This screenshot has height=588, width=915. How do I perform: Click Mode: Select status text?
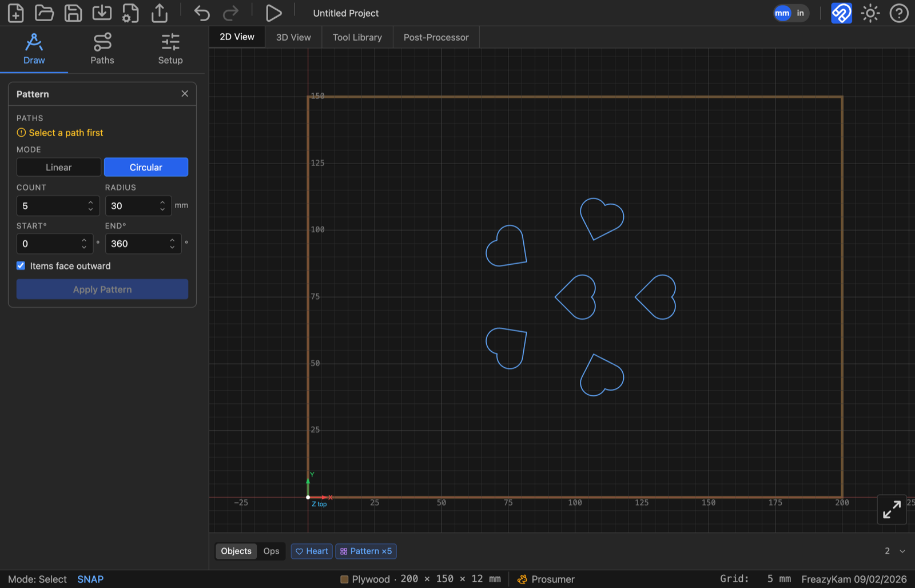(x=37, y=579)
